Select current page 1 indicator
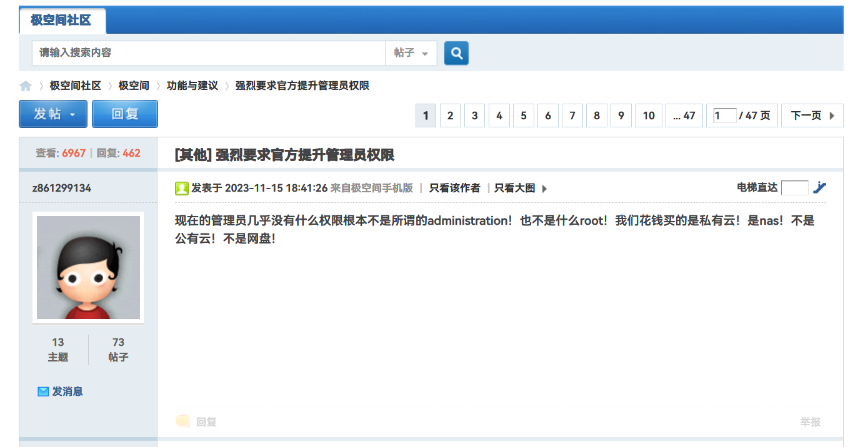This screenshot has height=447, width=868. [426, 115]
